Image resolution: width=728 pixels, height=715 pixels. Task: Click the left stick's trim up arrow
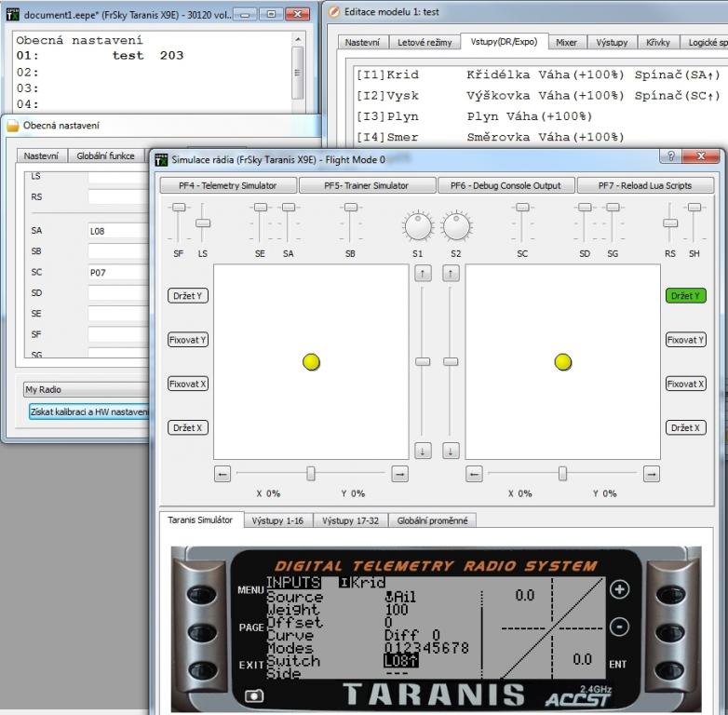point(423,274)
